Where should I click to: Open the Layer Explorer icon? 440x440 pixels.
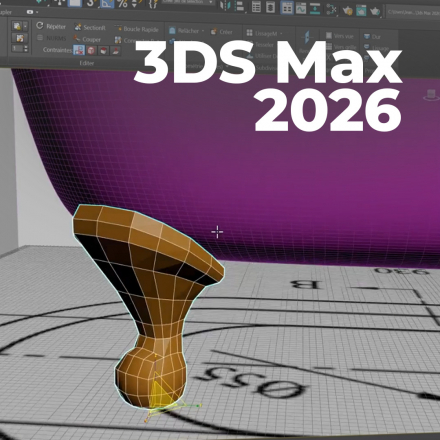click(270, 7)
